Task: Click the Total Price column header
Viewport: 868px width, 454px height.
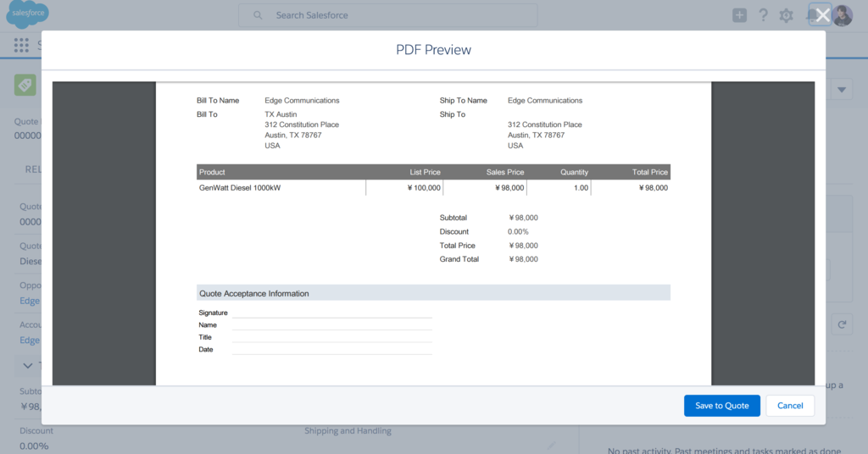Action: 650,172
